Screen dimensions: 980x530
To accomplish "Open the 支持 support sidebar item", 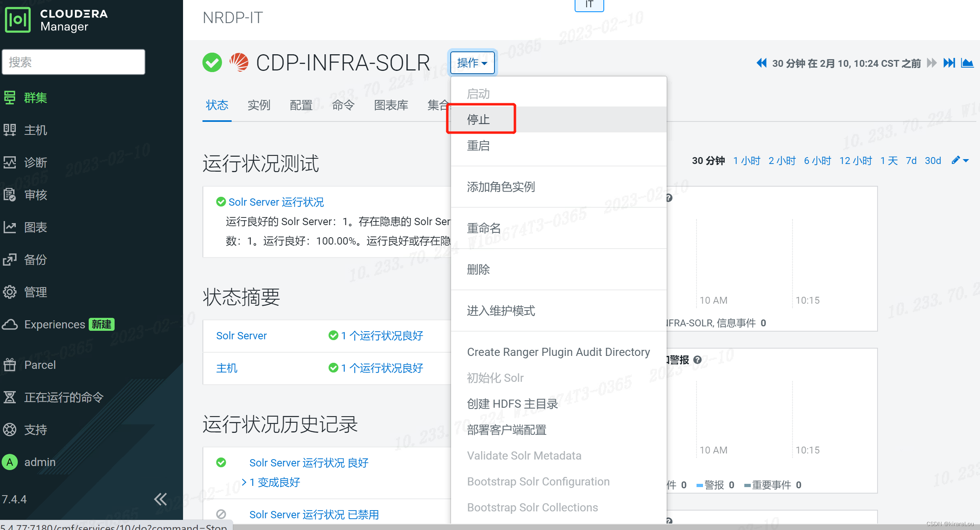I will [25, 430].
